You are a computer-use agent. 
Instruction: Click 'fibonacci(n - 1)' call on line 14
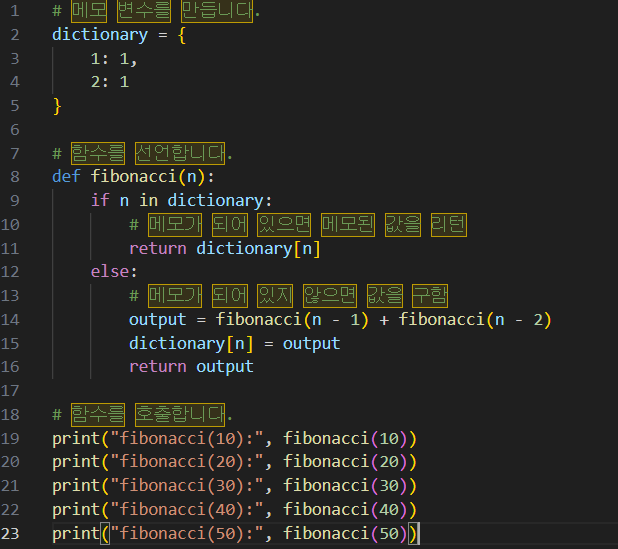[x=292, y=320]
